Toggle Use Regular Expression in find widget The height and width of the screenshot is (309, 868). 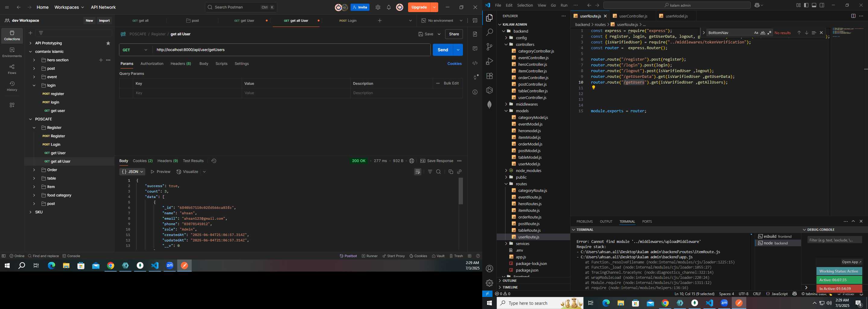770,33
